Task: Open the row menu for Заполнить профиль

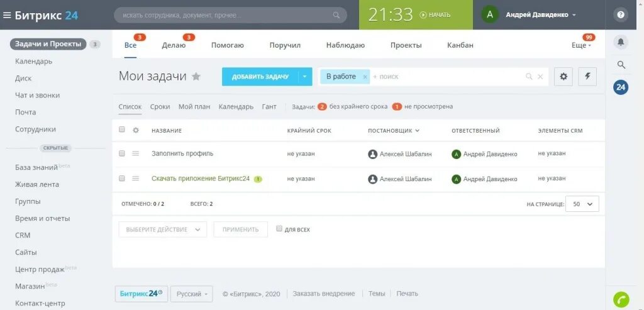Action: click(136, 153)
